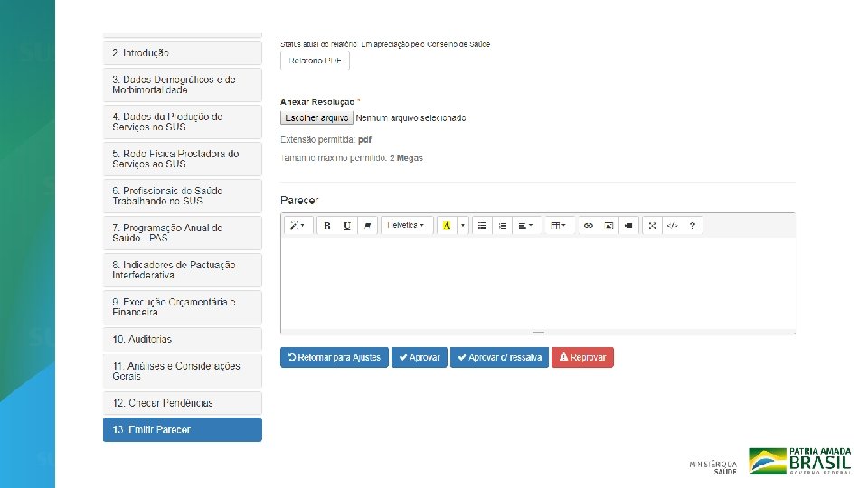This screenshot has width=868, height=488.
Task: Click 'Tamanho máximo permitido: 2 Megas' text
Action: (x=352, y=157)
